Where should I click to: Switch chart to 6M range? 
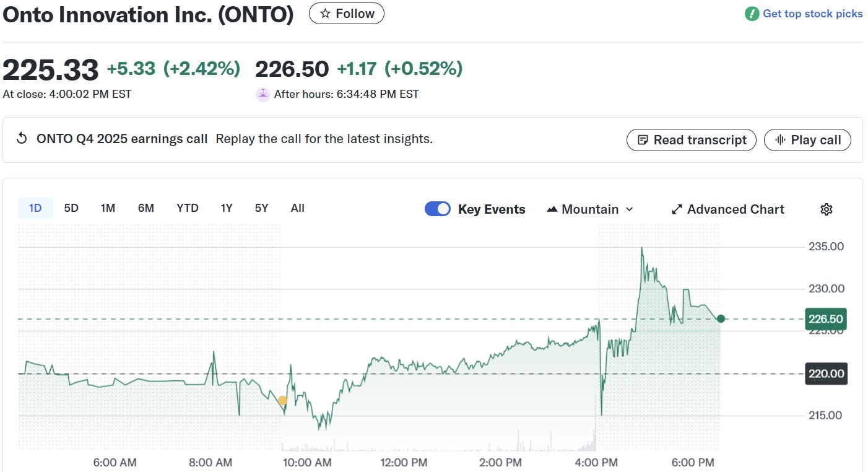pos(146,208)
